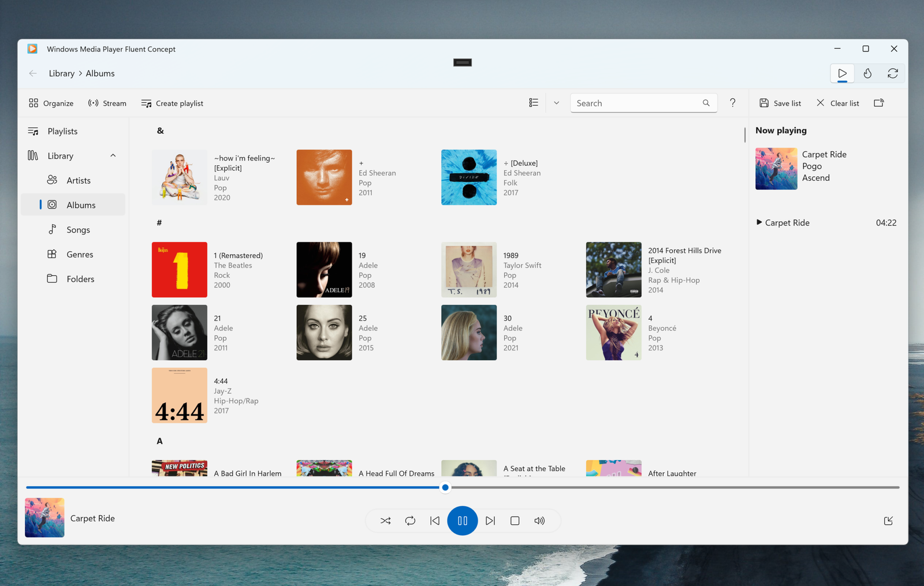Click A Bad Girl In Harlem title
The height and width of the screenshot is (586, 924).
click(248, 473)
